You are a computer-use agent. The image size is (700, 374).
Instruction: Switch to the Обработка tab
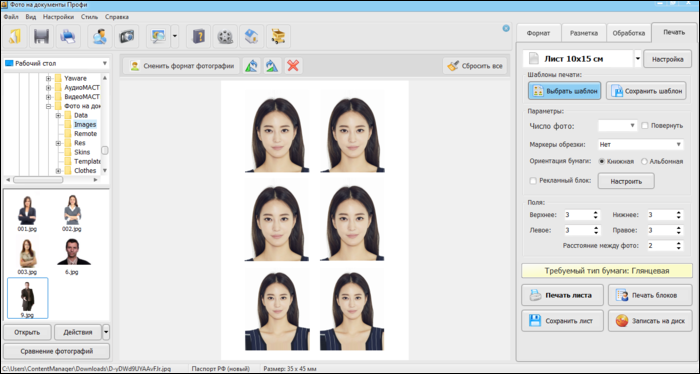[x=629, y=33]
